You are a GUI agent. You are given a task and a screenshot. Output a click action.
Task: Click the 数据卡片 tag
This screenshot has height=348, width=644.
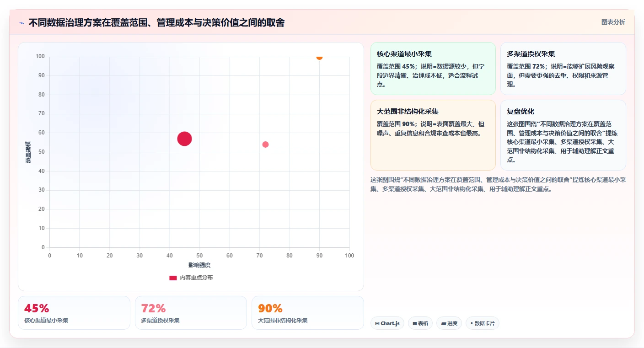(483, 323)
